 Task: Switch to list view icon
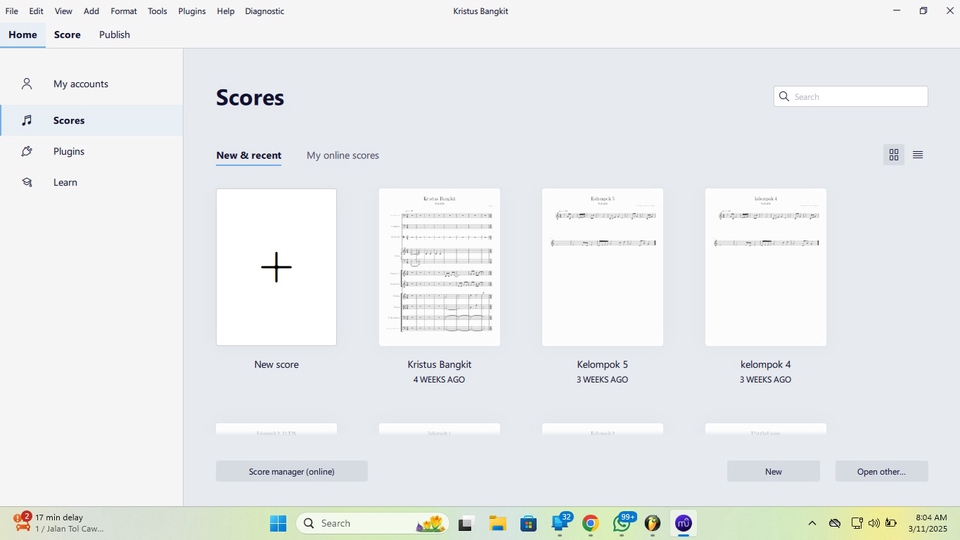(x=918, y=155)
